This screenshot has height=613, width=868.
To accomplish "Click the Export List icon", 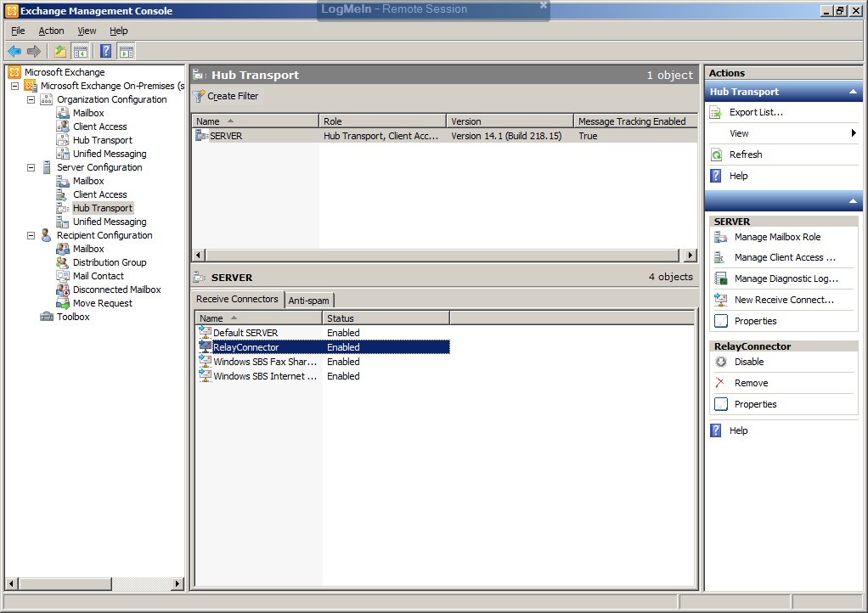I will 716,112.
